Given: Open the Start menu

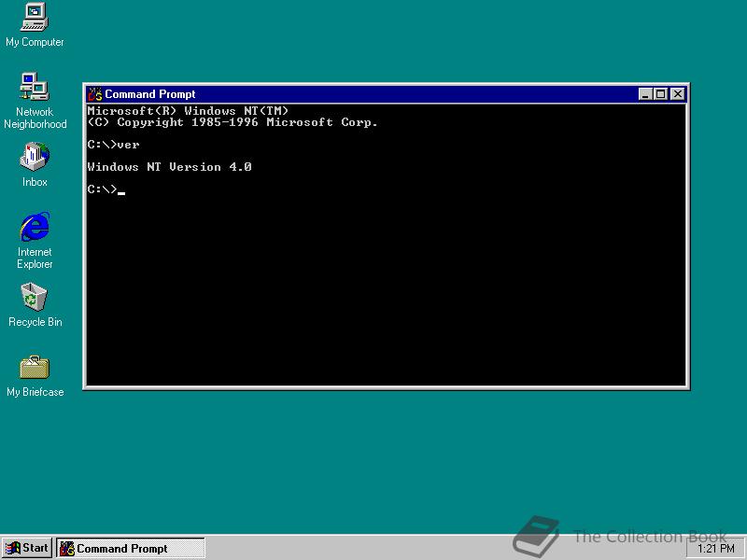Looking at the screenshot, I should click(27, 548).
